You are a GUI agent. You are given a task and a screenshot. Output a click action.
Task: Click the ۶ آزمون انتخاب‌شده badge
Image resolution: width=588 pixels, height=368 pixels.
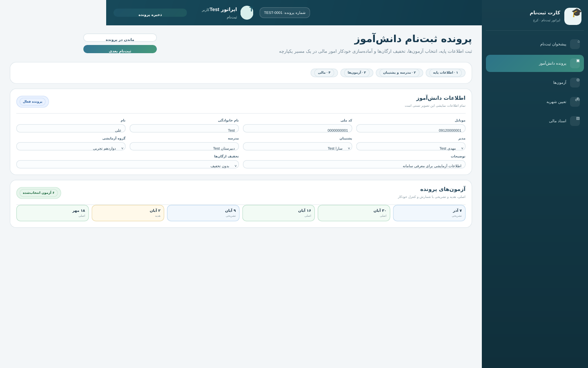click(x=39, y=193)
